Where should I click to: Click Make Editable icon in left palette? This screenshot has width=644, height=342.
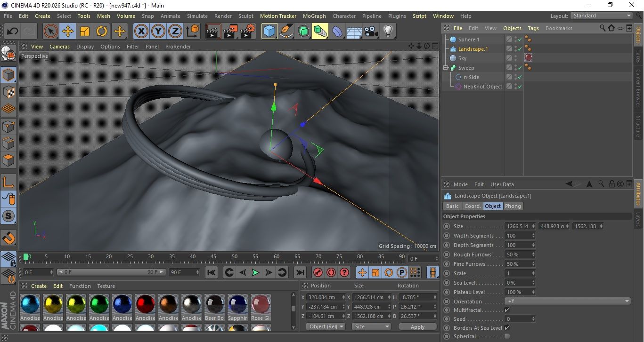coord(8,55)
